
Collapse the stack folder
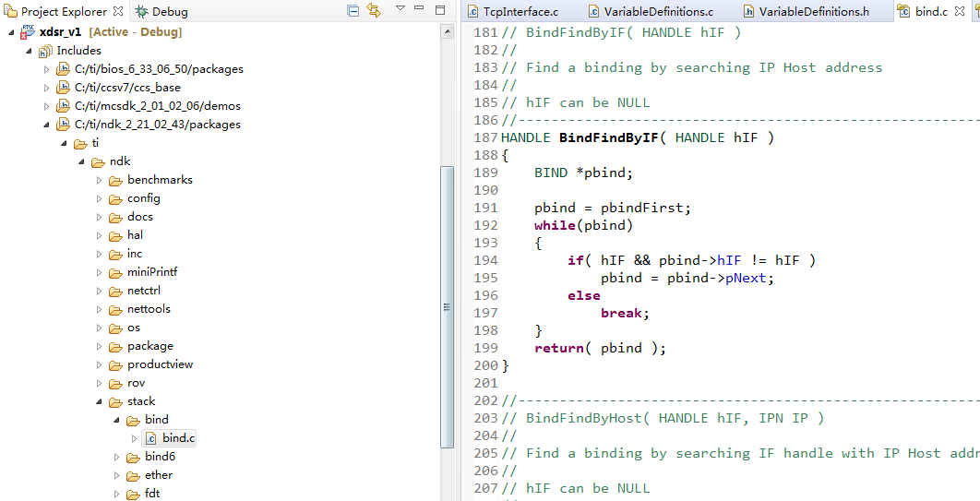click(99, 401)
